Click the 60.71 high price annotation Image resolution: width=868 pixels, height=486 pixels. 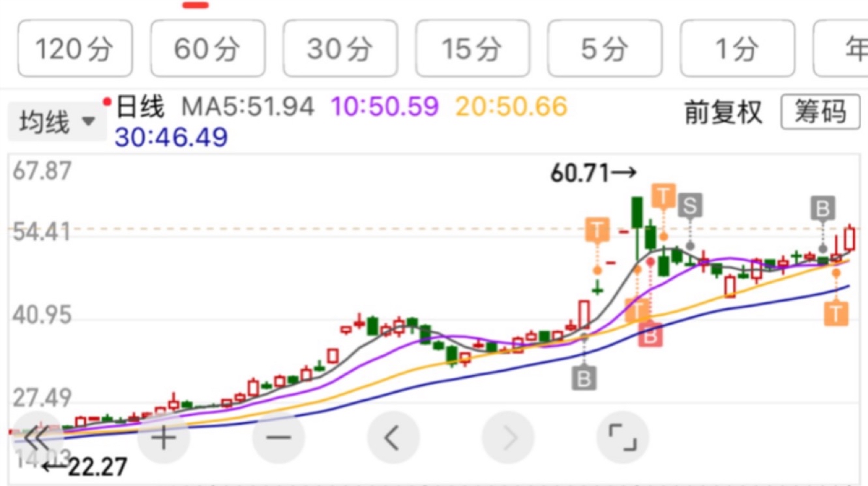(x=593, y=173)
